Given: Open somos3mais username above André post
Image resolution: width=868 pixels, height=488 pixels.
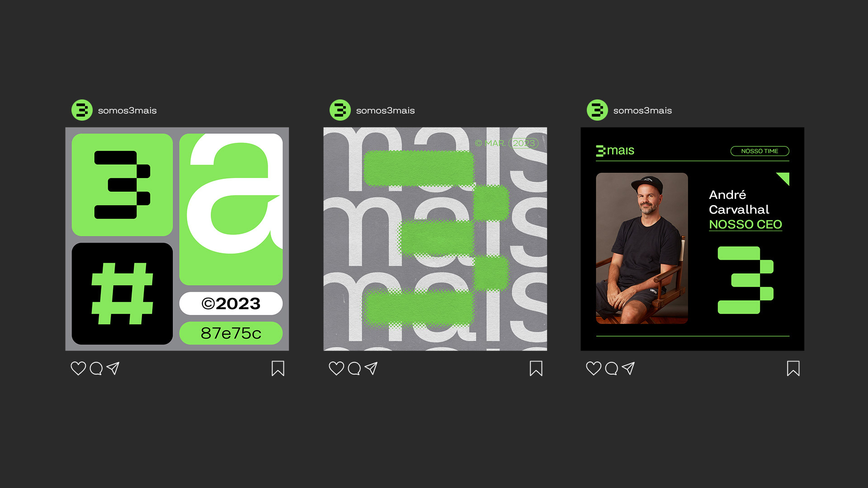Looking at the screenshot, I should click(x=643, y=111).
